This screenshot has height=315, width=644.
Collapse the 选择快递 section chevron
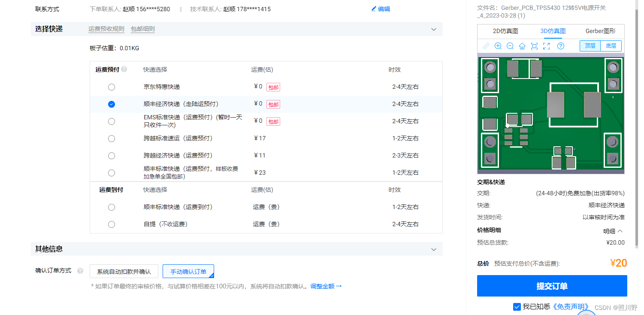pos(434,29)
